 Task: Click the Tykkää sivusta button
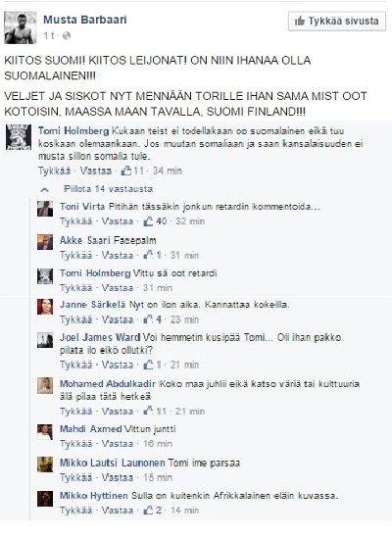coord(337,21)
